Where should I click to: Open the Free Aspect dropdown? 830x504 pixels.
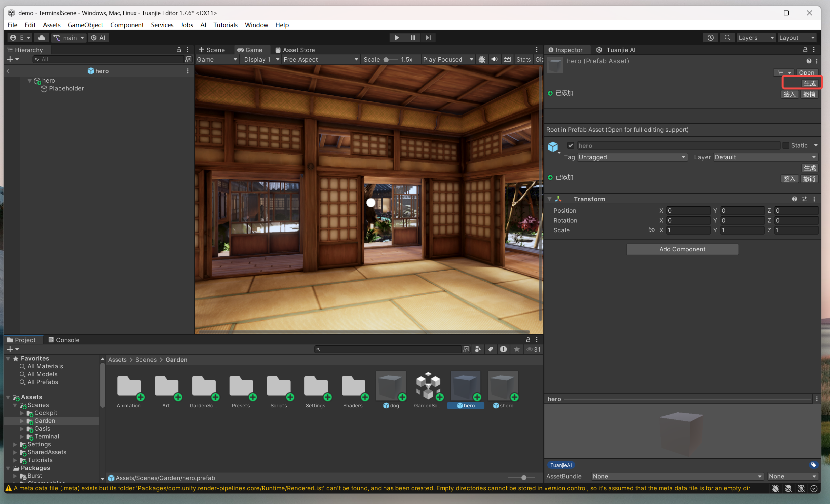pyautogui.click(x=320, y=59)
